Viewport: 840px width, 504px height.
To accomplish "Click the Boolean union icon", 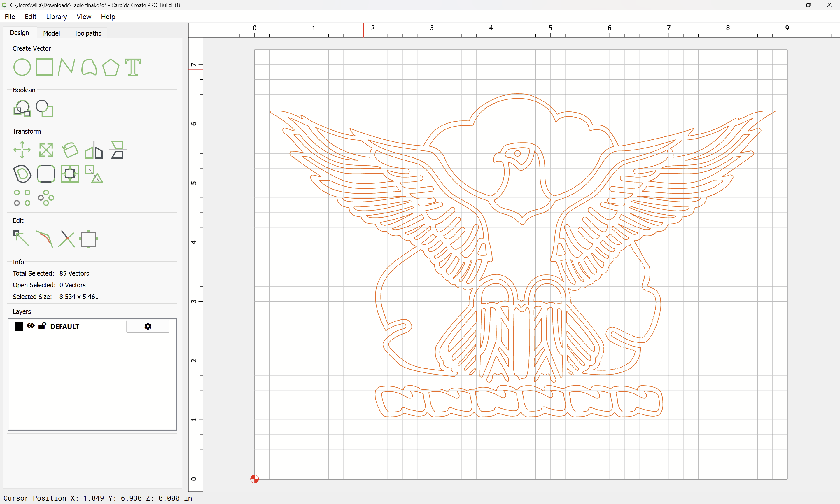I will pyautogui.click(x=22, y=108).
